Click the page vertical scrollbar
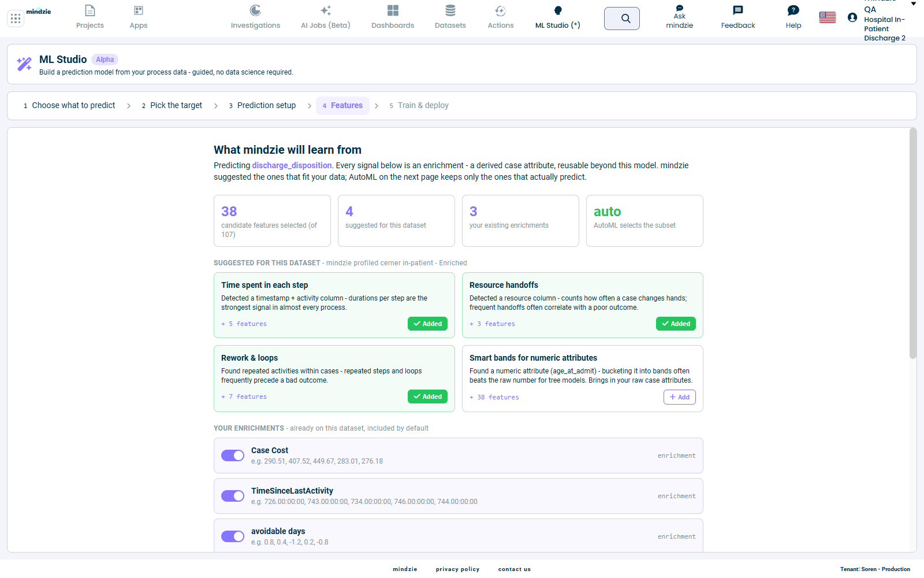This screenshot has width=924, height=578. pyautogui.click(x=913, y=243)
